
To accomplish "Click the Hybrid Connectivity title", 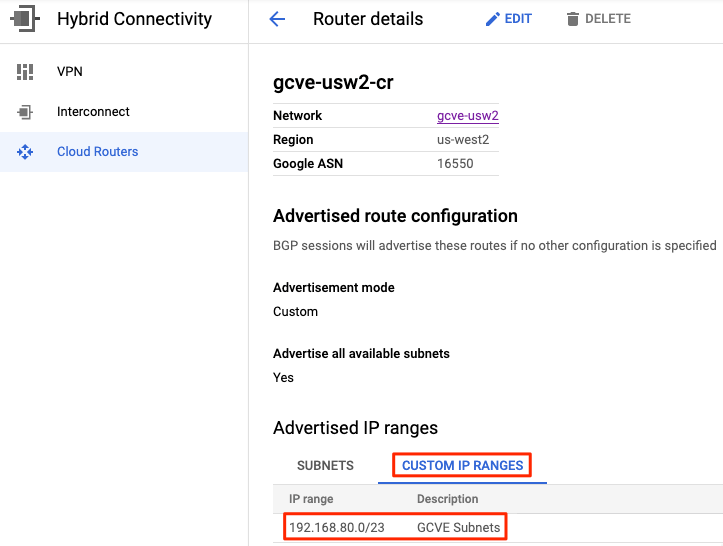I will 134,19.
